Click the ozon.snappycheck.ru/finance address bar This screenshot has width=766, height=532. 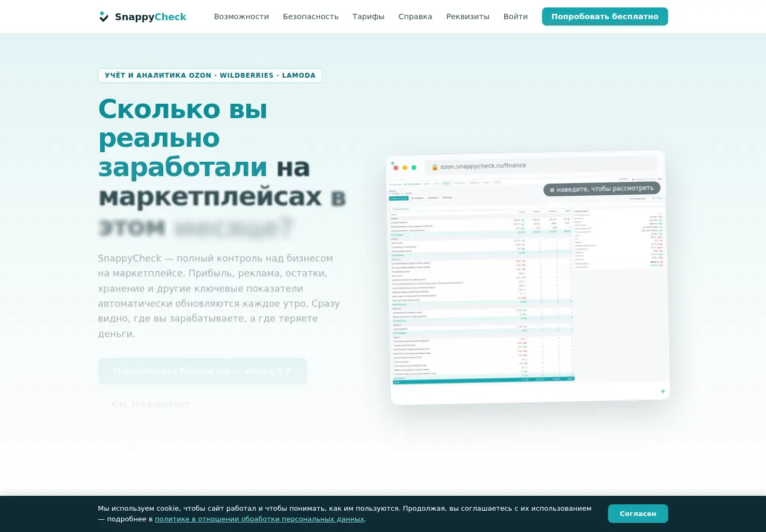[x=540, y=165]
